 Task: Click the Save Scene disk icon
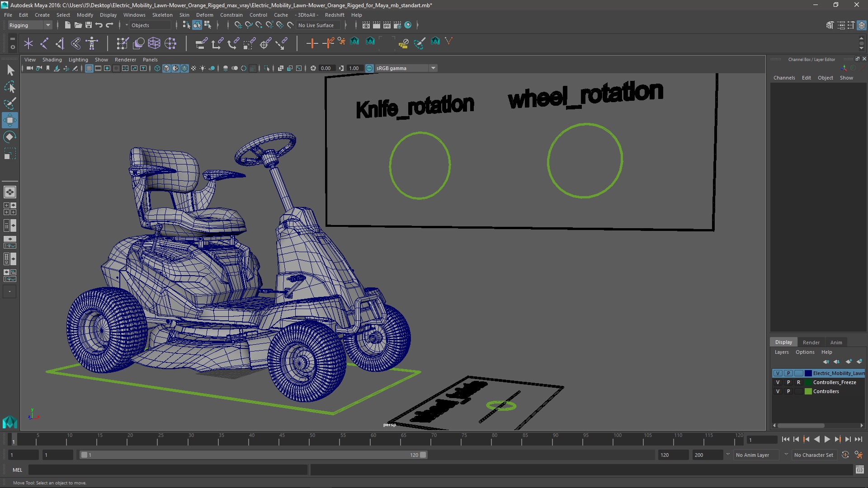tap(89, 25)
